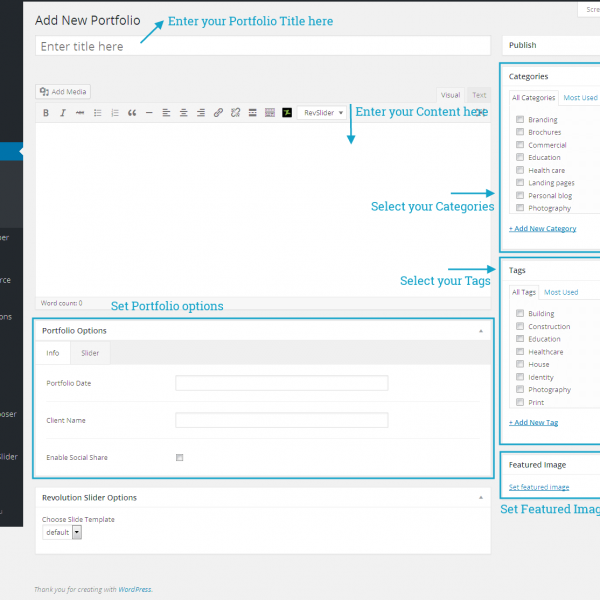Switch editor to Text tab
This screenshot has height=600, width=600.
click(x=479, y=95)
